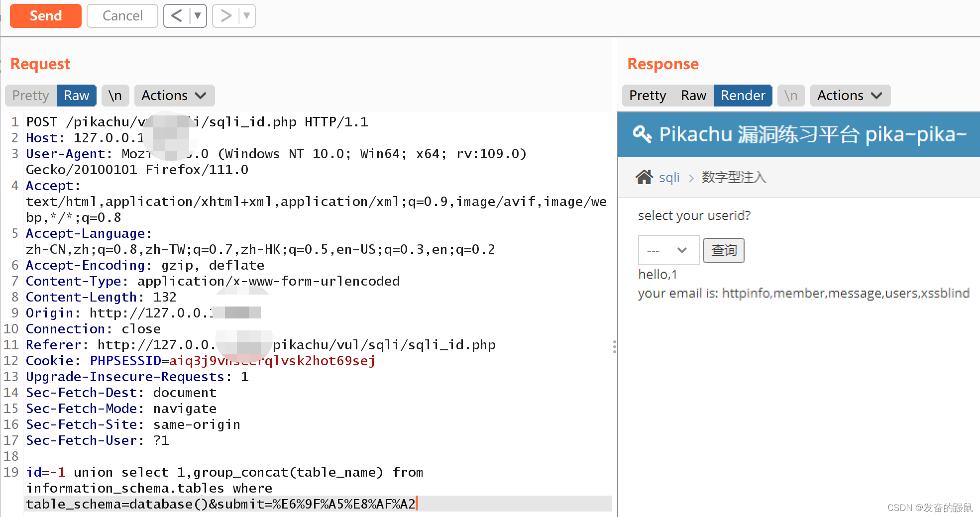Click the back navigation arrow
This screenshot has width=980, height=517.
coord(177,15)
